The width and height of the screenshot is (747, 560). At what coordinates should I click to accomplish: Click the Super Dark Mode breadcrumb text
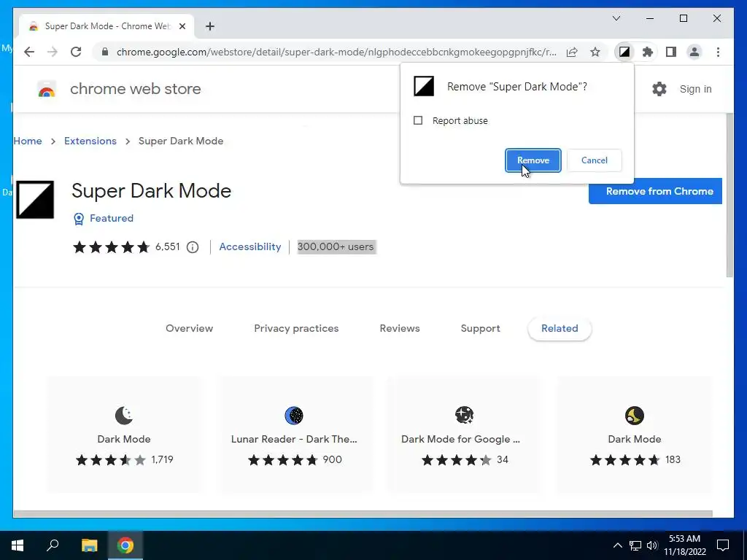181,141
